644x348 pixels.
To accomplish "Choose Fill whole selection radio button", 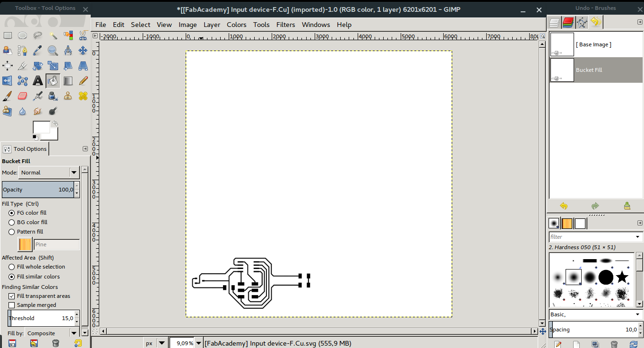I will coord(11,267).
